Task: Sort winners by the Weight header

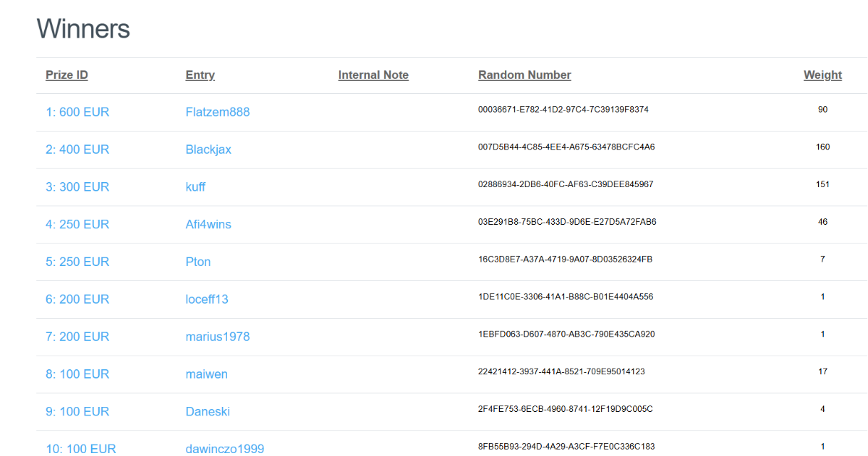Action: [x=822, y=75]
